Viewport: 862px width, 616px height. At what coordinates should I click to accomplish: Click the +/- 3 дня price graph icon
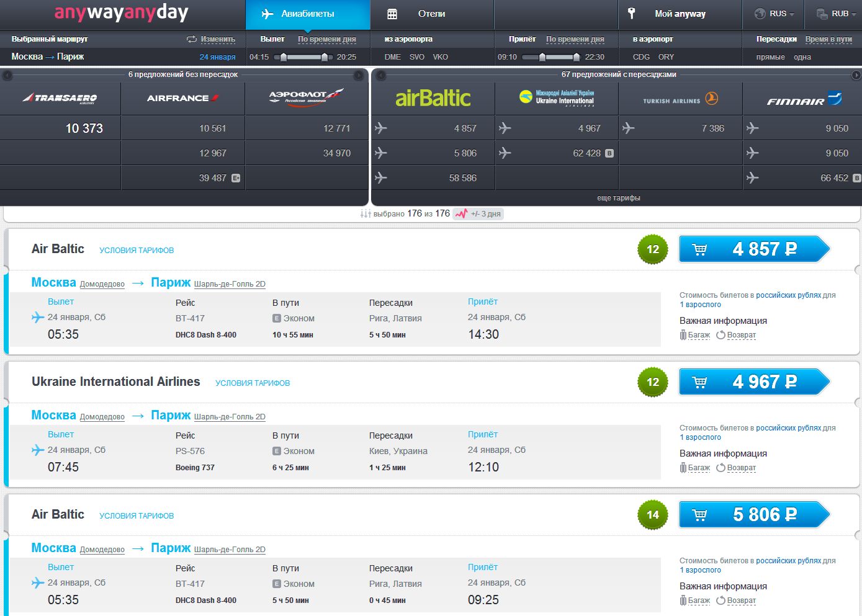[x=461, y=214]
